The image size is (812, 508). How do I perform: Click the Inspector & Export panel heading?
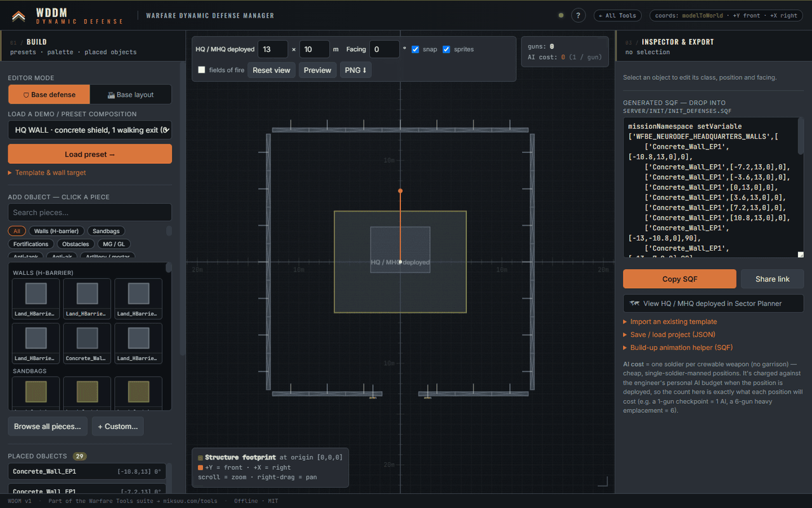(678, 42)
